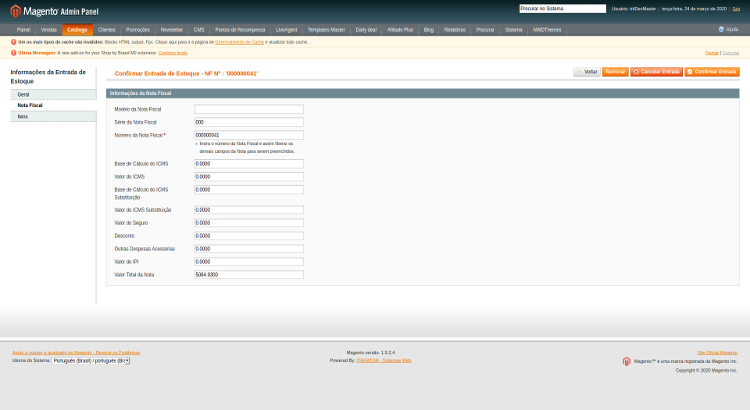750x410 pixels.
Task: Click the Valor Total da Nota field
Action: [x=249, y=274]
